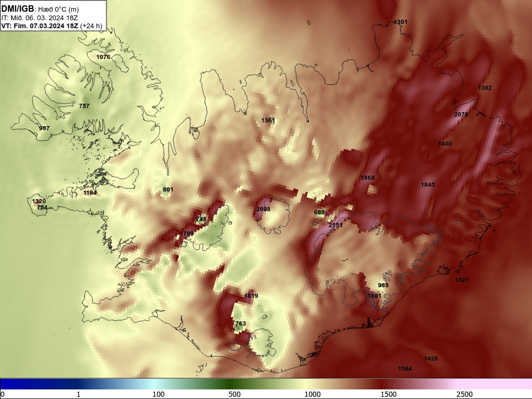Click the 2008 height value
Viewport: 532px width, 399px height.
263,209
